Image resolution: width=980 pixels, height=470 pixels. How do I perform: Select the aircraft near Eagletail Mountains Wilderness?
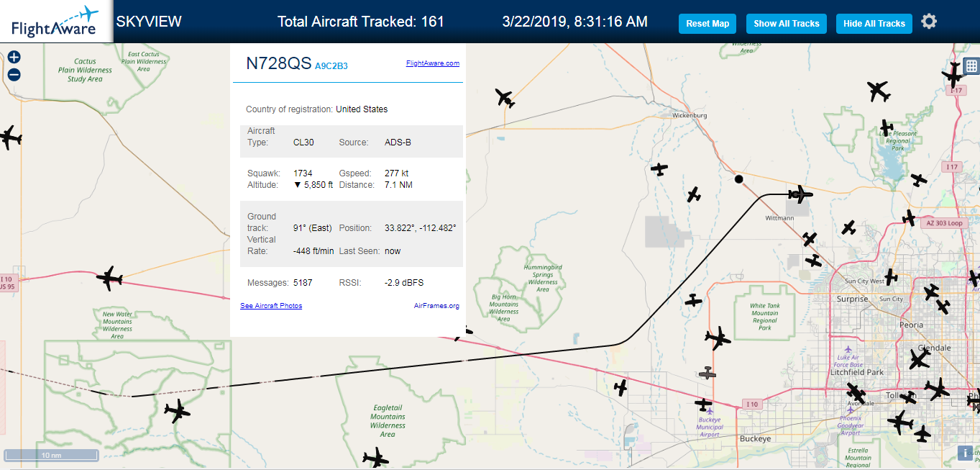[375, 458]
